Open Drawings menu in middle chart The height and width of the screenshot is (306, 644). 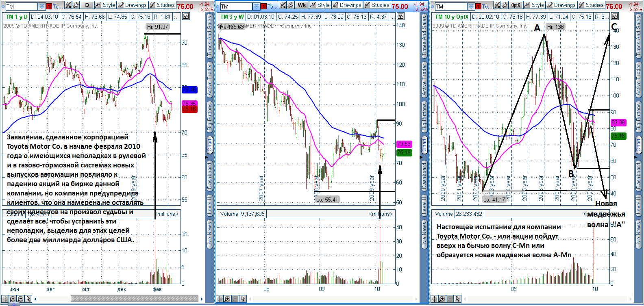coord(347,5)
